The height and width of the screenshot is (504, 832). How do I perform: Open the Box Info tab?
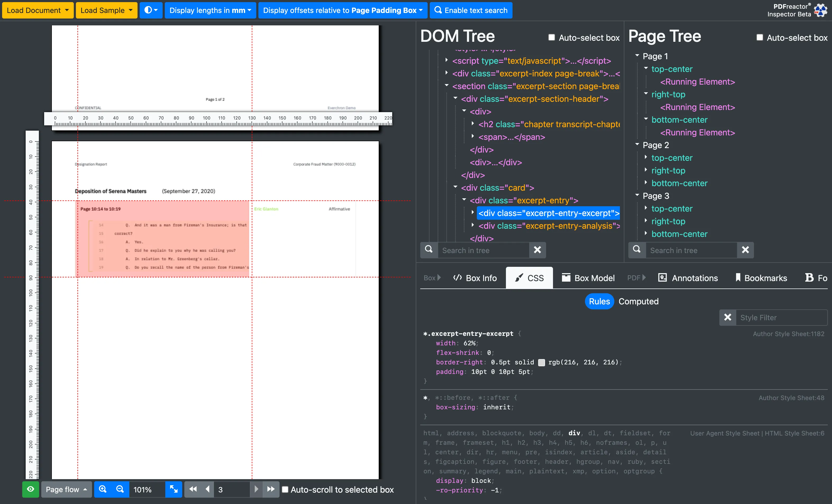475,278
